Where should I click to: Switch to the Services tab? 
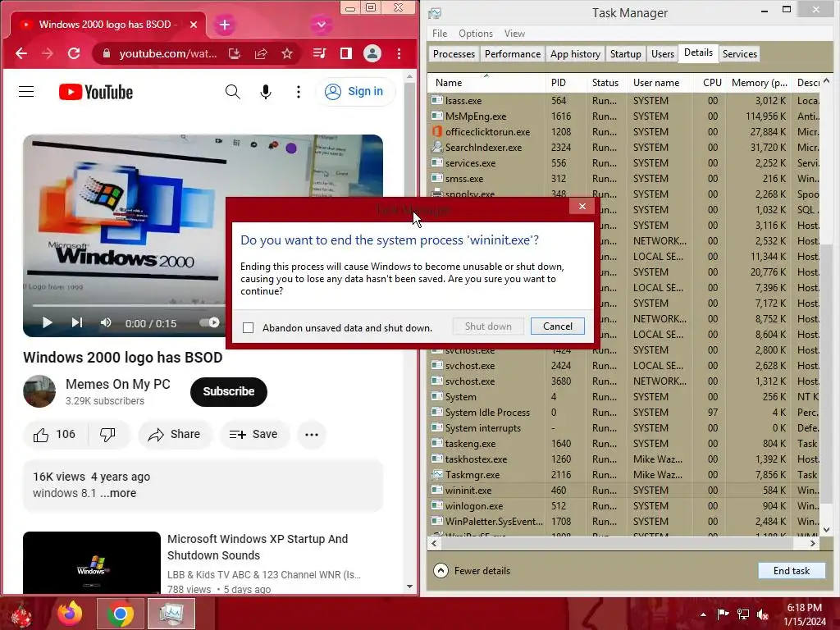tap(739, 53)
